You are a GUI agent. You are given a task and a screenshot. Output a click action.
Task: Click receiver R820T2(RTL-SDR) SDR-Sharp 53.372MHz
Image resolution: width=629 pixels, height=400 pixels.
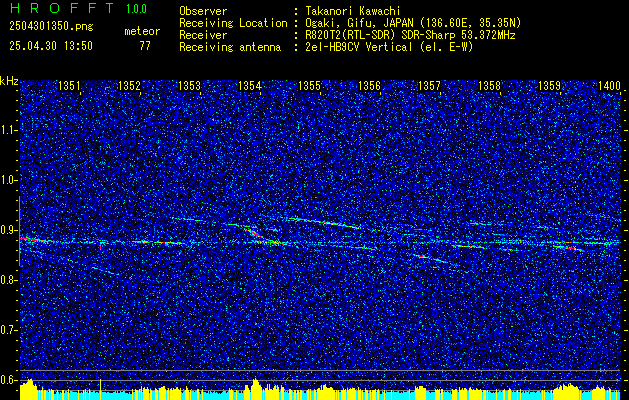click(x=410, y=35)
